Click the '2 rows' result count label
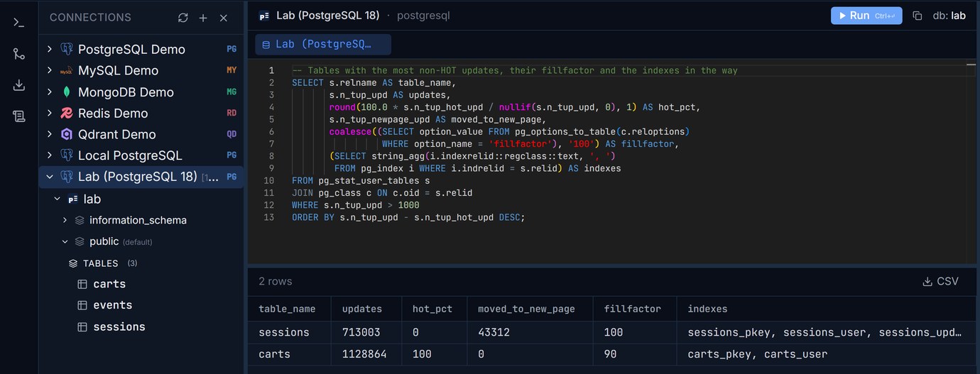The height and width of the screenshot is (374, 980). (x=276, y=281)
